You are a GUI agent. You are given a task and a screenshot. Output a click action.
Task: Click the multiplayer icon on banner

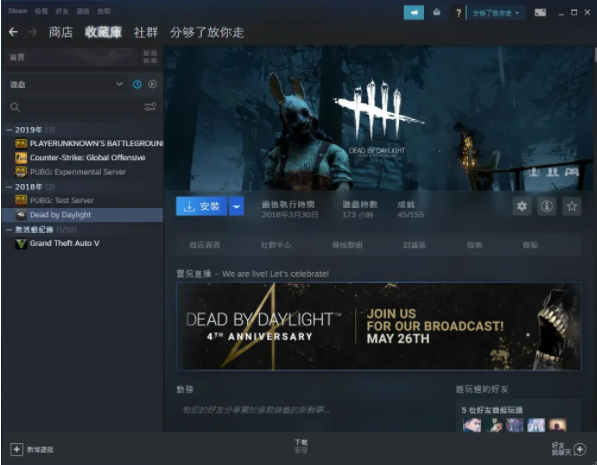pyautogui.click(x=552, y=172)
